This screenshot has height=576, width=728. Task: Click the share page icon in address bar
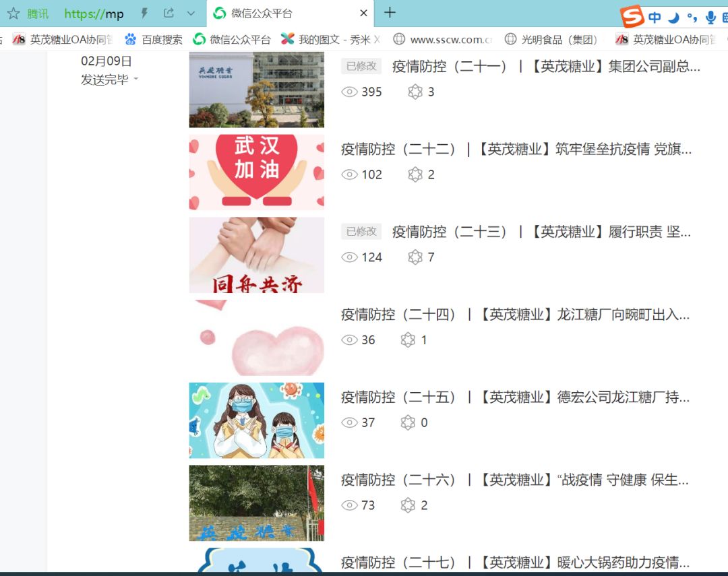click(x=169, y=13)
